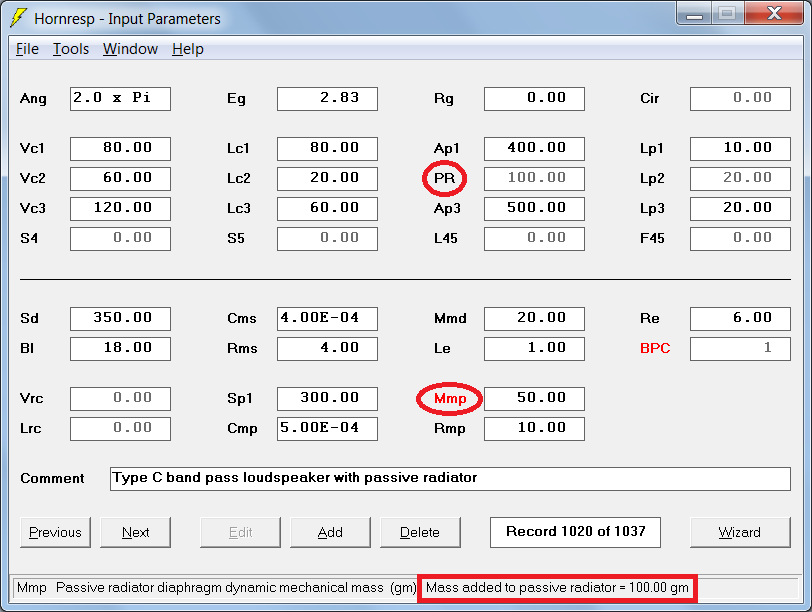This screenshot has height=612, width=812.
Task: Select the Lp3 value field
Action: pos(741,209)
